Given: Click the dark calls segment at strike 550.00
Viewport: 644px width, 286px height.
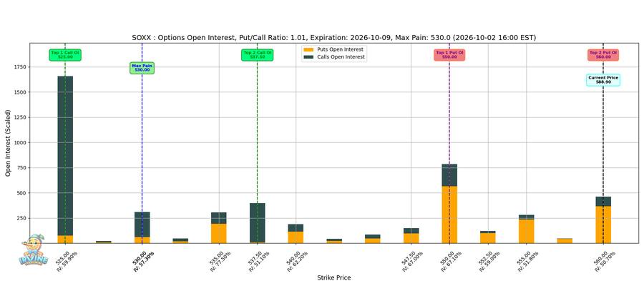Looking at the screenshot, I should point(449,175).
